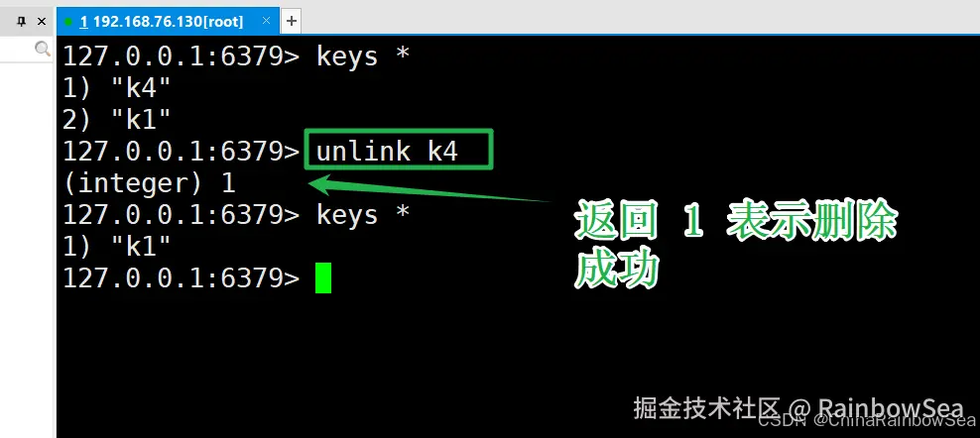Close the side panel with X
The height and width of the screenshot is (438, 980).
coord(42,21)
